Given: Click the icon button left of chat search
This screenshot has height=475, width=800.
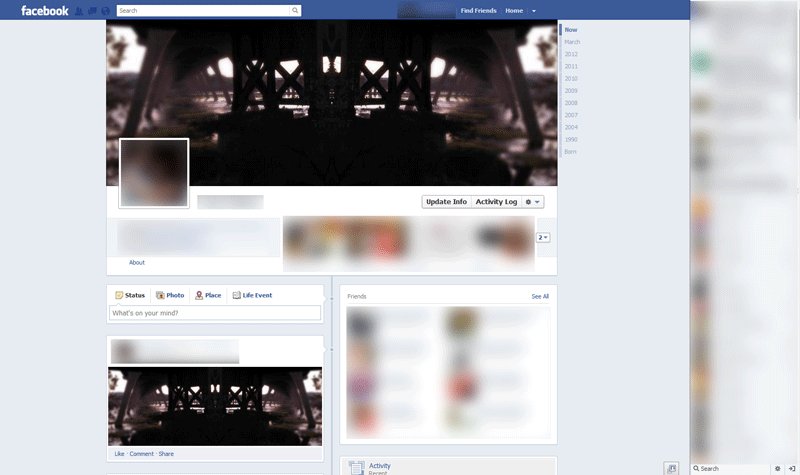Looking at the screenshot, I should (671, 468).
